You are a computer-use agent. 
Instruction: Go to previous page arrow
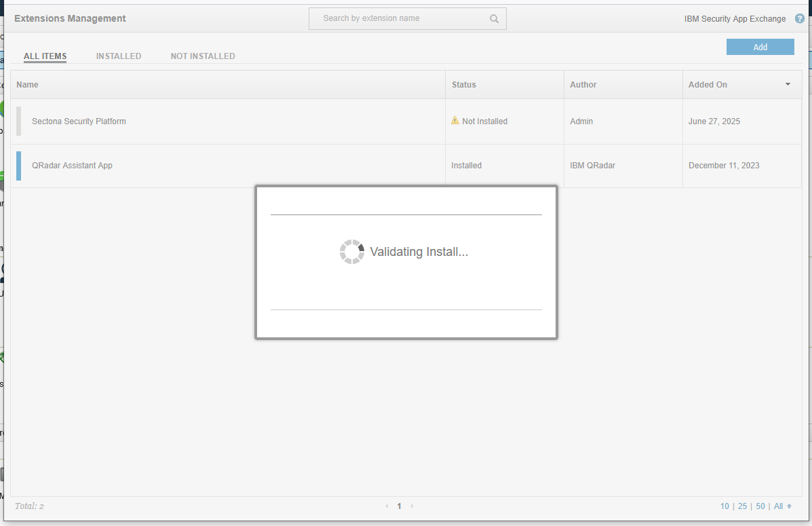[x=387, y=506]
